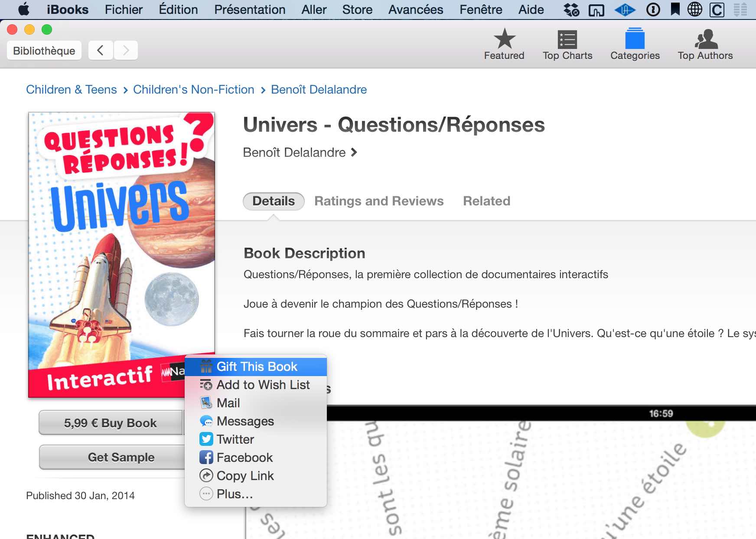Choose Add to Wish List

click(x=256, y=385)
